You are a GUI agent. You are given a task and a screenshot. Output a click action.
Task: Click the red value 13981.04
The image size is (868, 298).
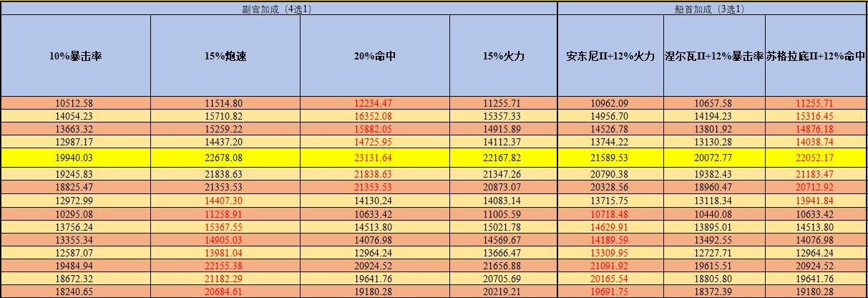(x=225, y=252)
